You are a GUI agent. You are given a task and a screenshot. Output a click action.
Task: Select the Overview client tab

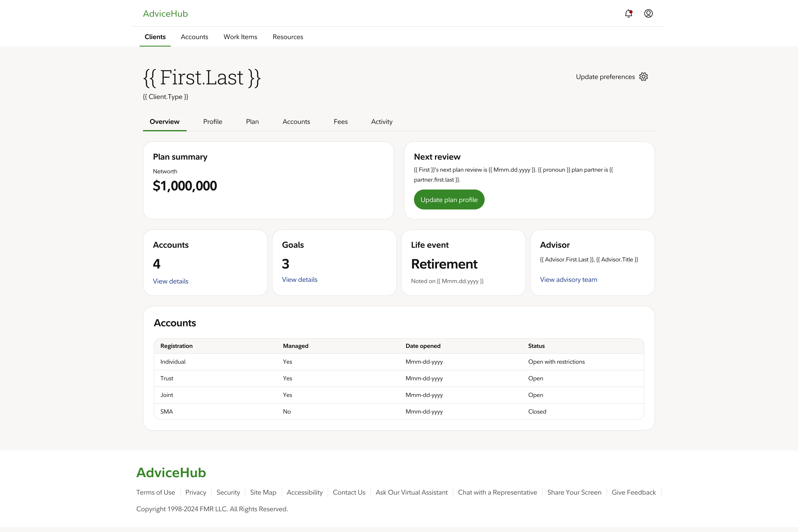point(165,121)
